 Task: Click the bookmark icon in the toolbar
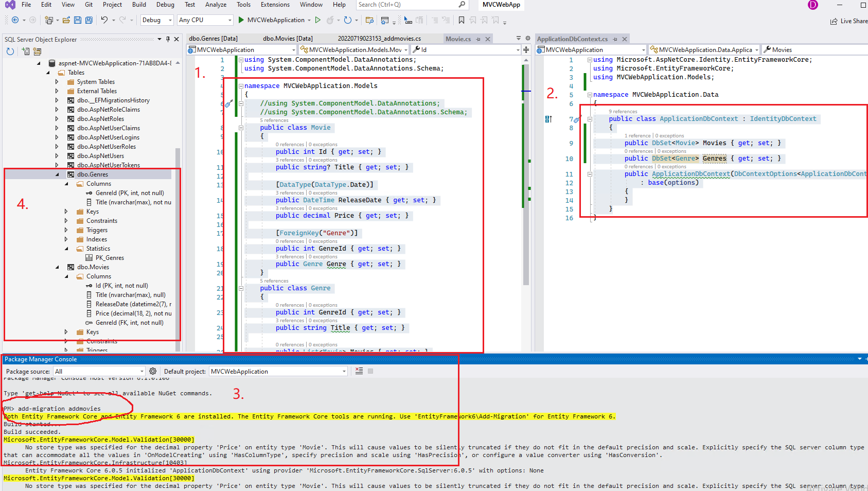(x=461, y=20)
